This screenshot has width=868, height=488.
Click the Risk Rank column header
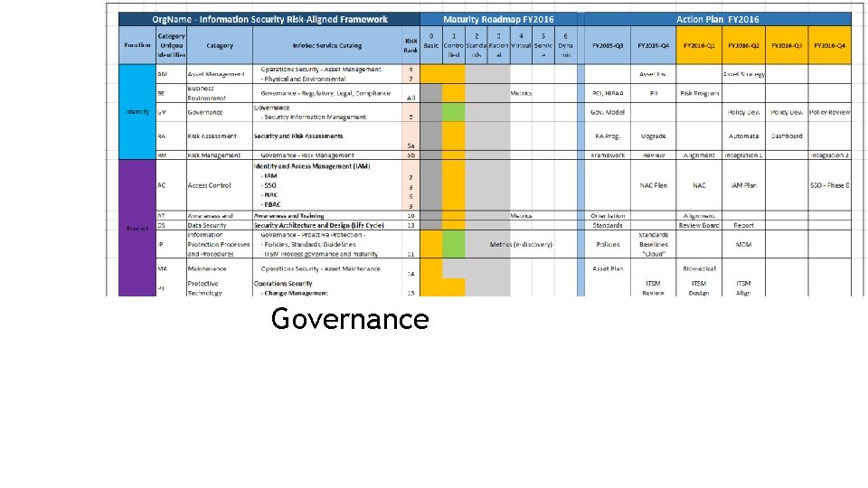[x=410, y=45]
